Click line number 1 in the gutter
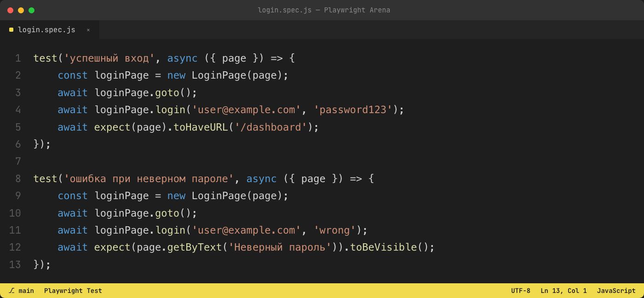Image resolution: width=644 pixels, height=298 pixels. pyautogui.click(x=18, y=58)
